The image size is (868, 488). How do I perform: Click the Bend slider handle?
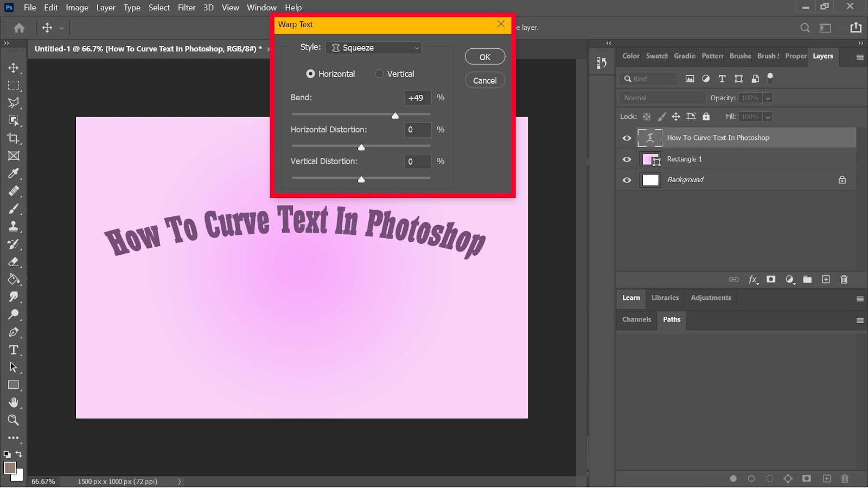coord(395,115)
